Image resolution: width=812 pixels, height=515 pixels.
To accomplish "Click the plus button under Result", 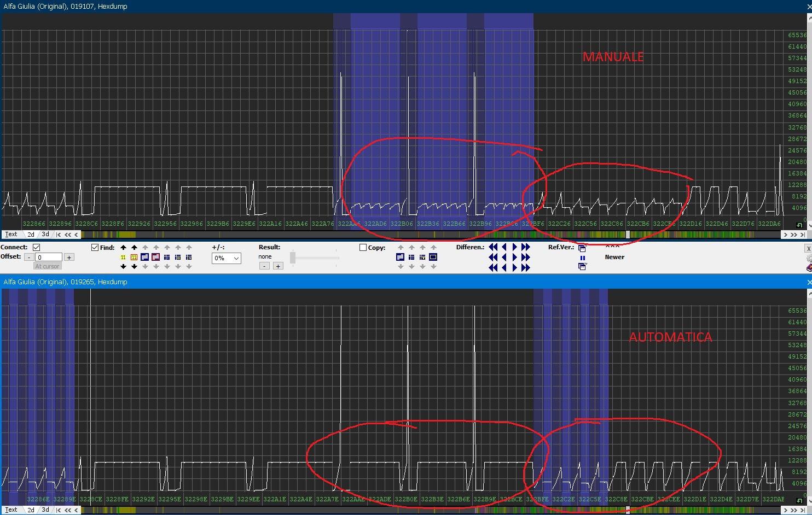I will (x=278, y=266).
